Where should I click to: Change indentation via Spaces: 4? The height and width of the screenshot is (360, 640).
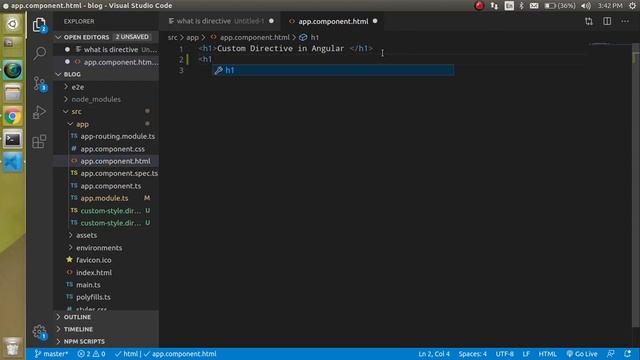click(x=472, y=354)
